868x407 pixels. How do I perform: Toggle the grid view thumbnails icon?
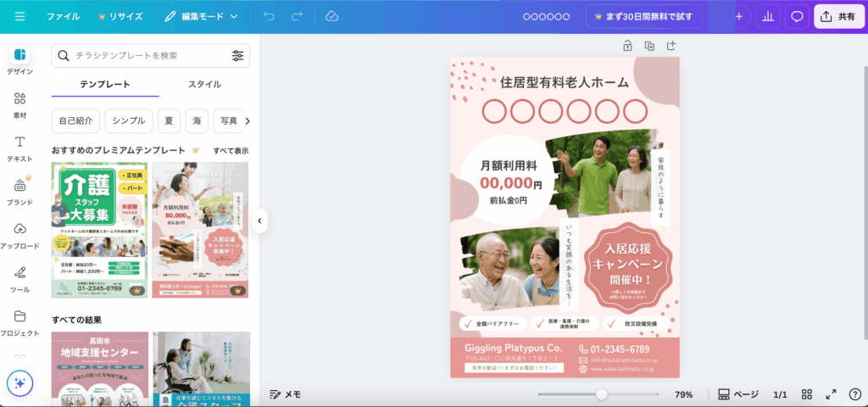(807, 394)
